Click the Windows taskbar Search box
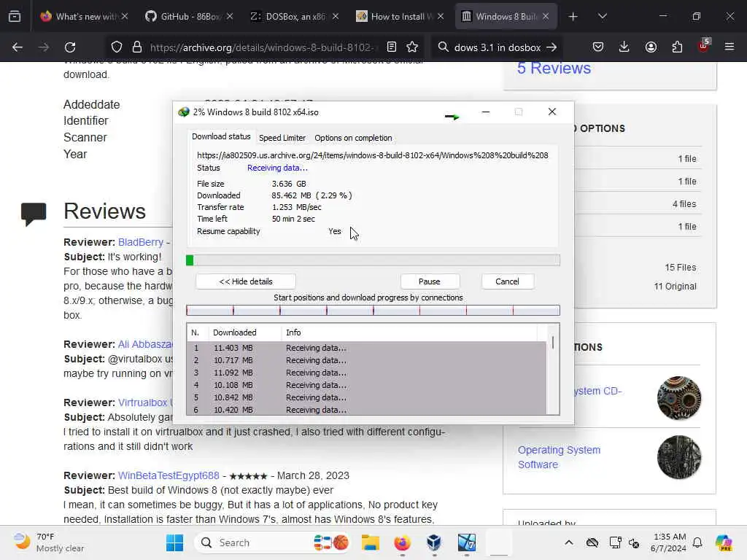747x560 pixels. click(x=271, y=542)
